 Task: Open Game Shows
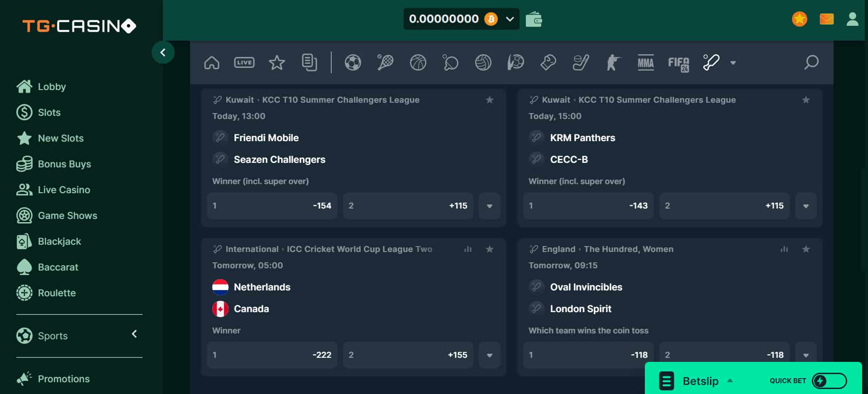click(57, 215)
